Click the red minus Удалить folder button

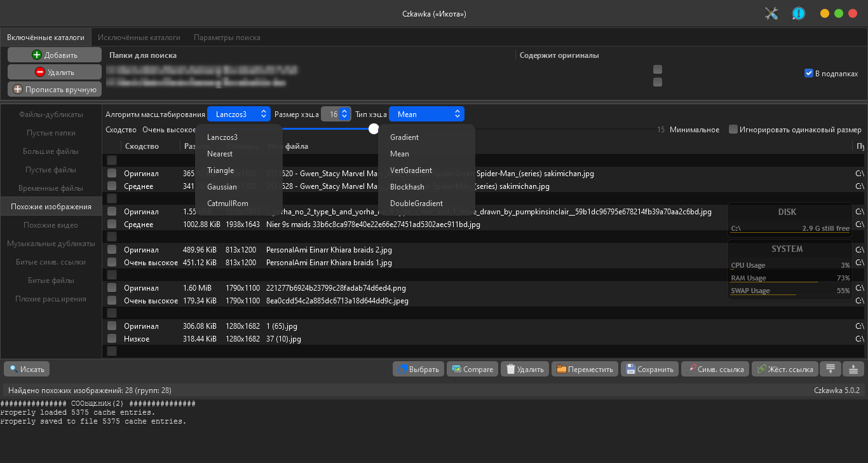55,73
